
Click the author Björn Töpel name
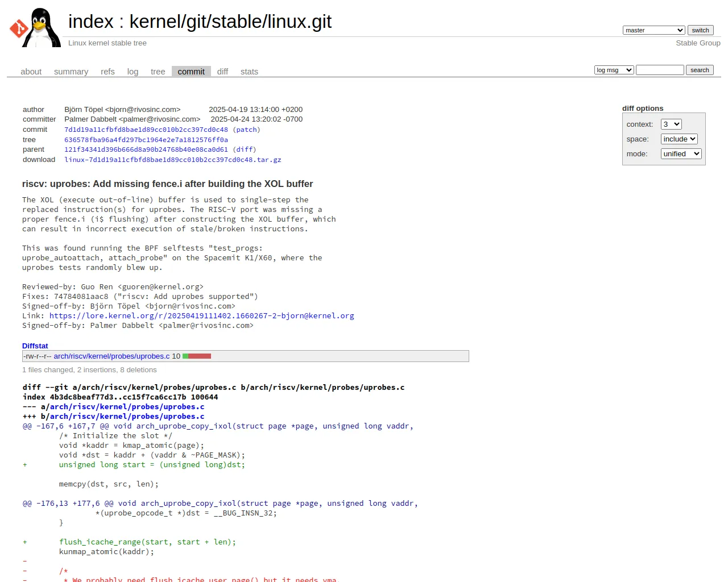pyautogui.click(x=122, y=109)
